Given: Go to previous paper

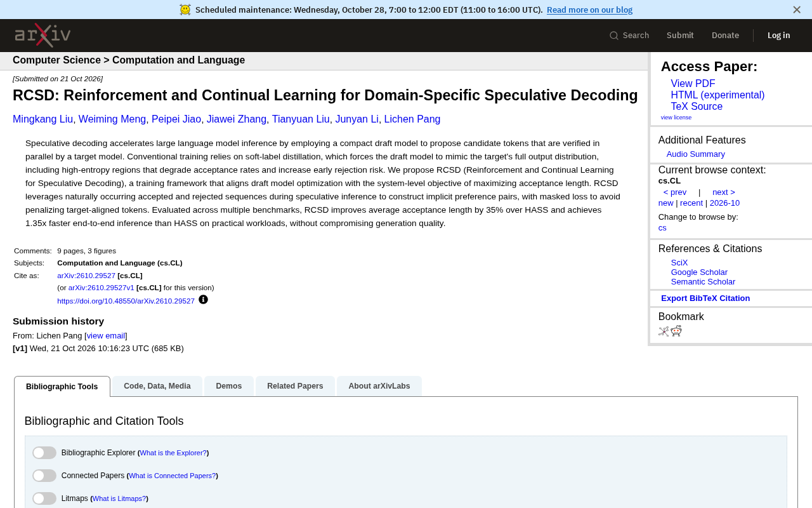Looking at the screenshot, I should coord(675,192).
